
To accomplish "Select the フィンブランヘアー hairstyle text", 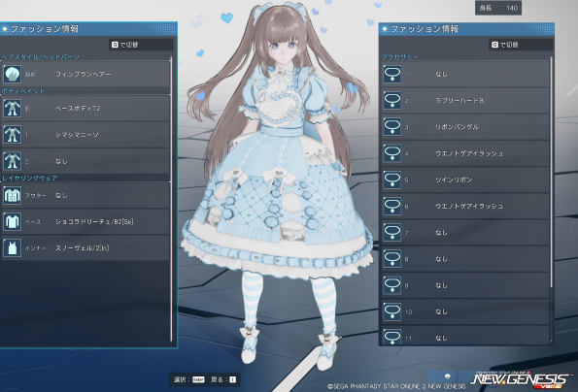I will tap(83, 74).
